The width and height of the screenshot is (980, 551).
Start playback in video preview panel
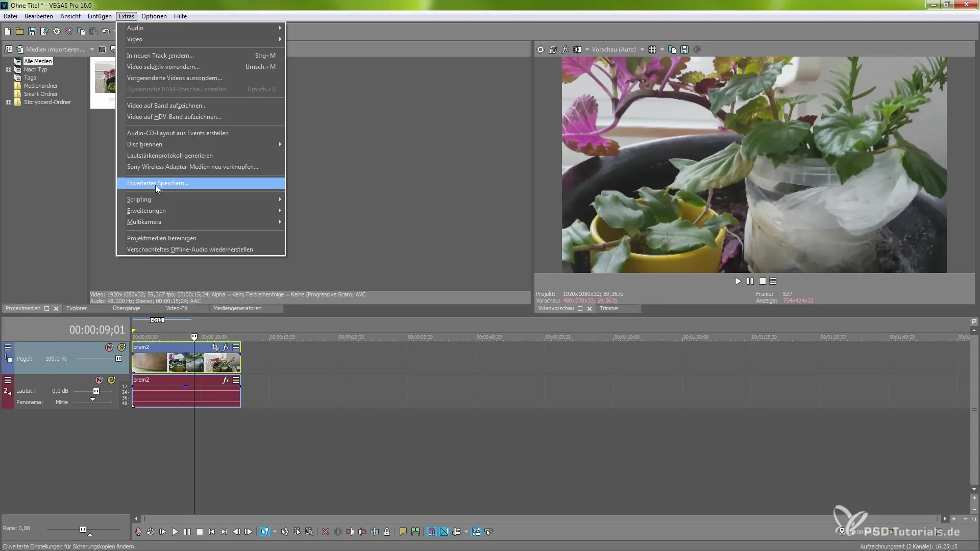[x=738, y=281]
